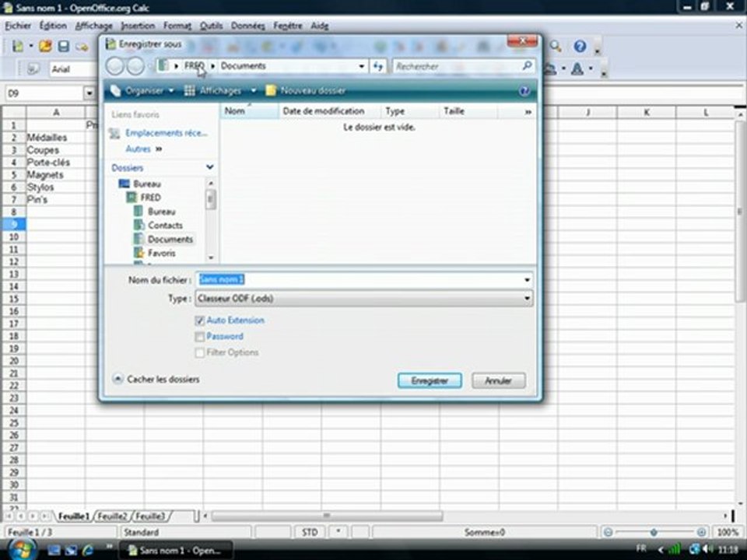Click the email document icon in Calc toolbar
The height and width of the screenshot is (560, 747).
pyautogui.click(x=82, y=47)
